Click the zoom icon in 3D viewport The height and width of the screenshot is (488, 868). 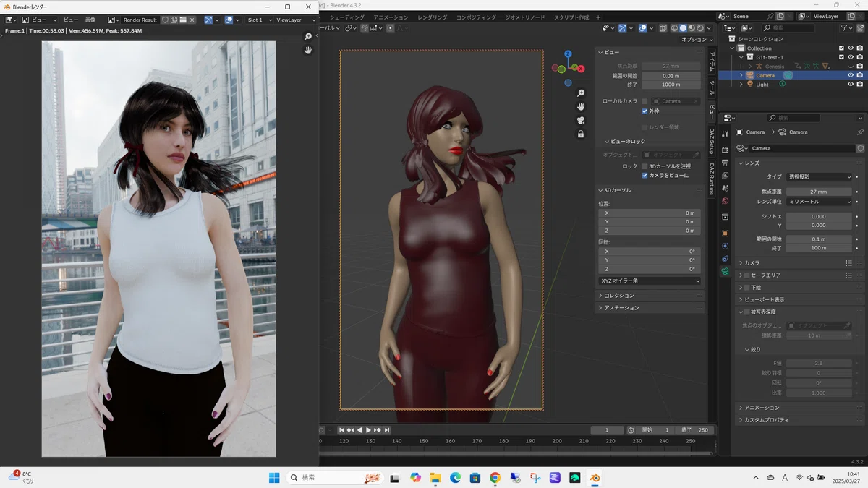pos(581,93)
